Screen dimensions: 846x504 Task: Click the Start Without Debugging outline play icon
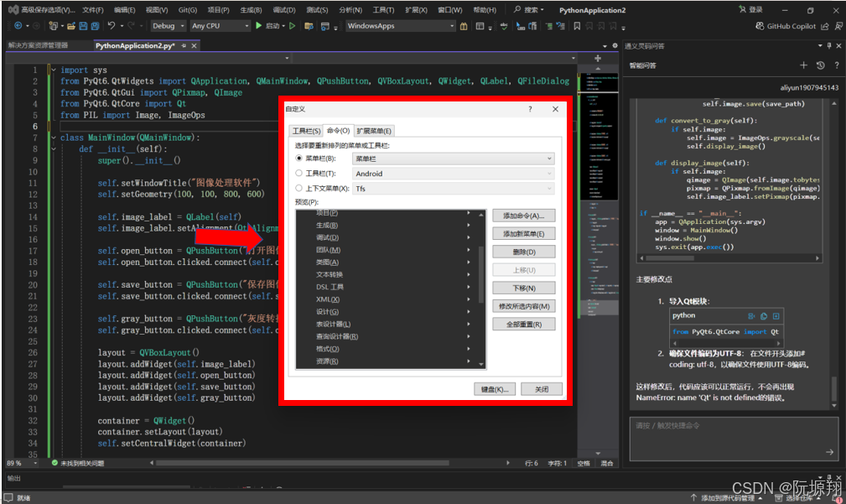click(x=293, y=25)
